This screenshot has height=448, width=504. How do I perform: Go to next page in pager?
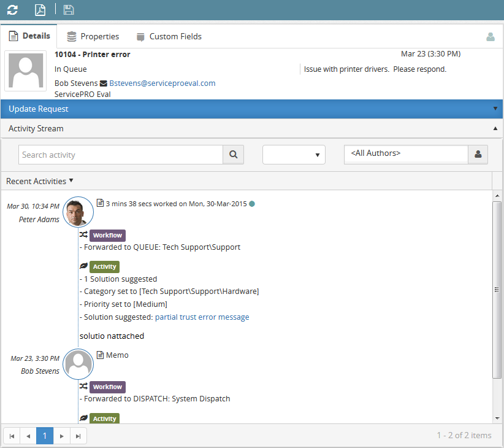61,436
